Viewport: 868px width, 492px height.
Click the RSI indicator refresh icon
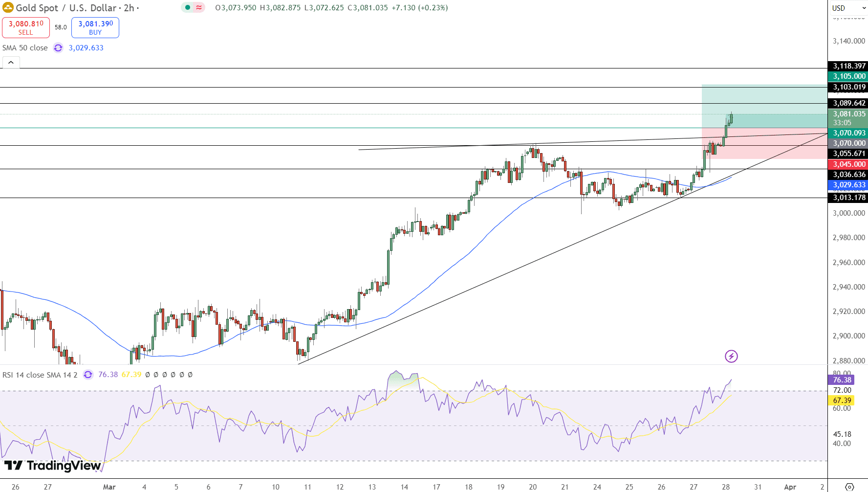point(88,375)
